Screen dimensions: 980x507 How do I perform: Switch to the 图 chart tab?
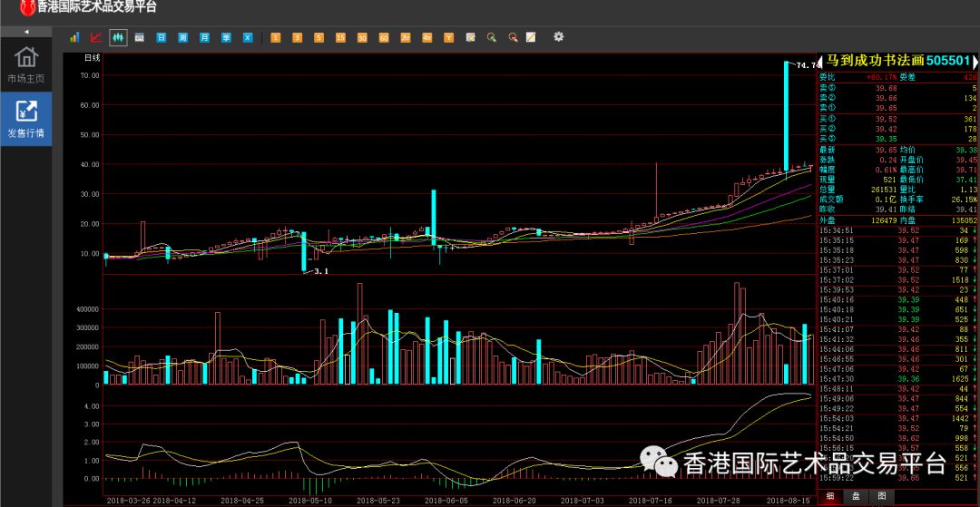tap(881, 496)
